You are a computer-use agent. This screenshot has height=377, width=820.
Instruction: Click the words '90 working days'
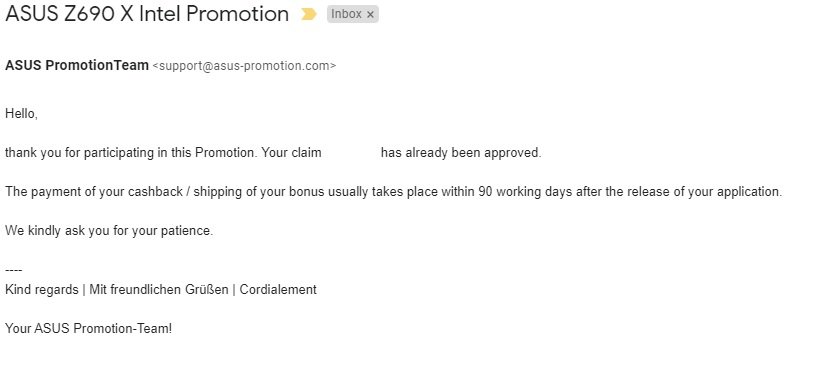[x=525, y=192]
